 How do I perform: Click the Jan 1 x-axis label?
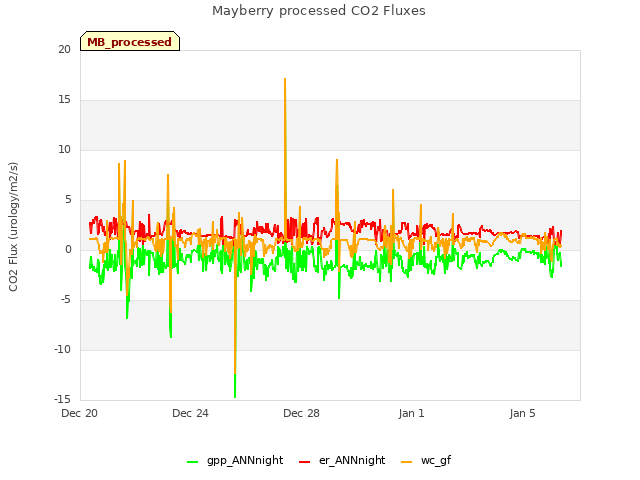coord(411,413)
